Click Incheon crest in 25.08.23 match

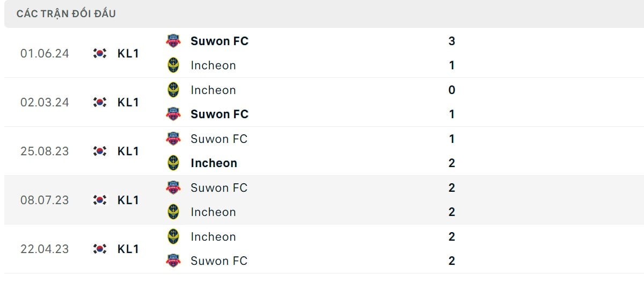point(173,163)
